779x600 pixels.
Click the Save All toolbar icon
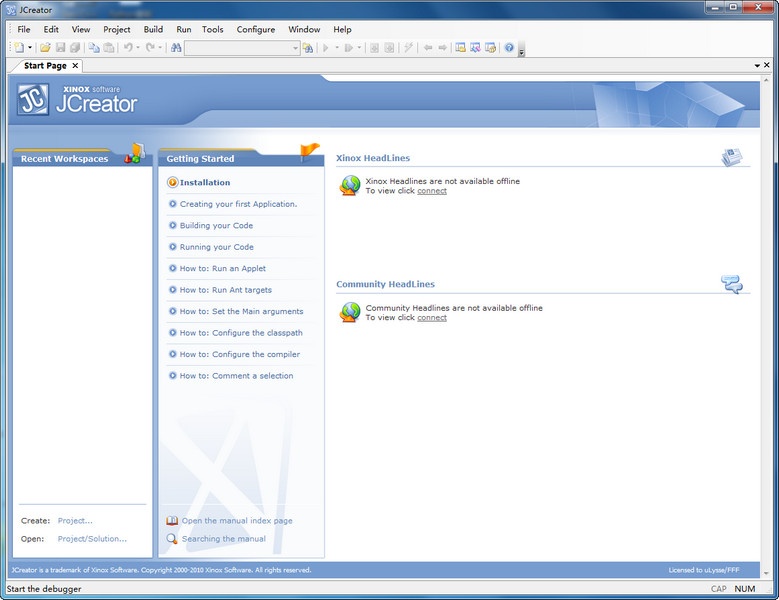coord(75,48)
